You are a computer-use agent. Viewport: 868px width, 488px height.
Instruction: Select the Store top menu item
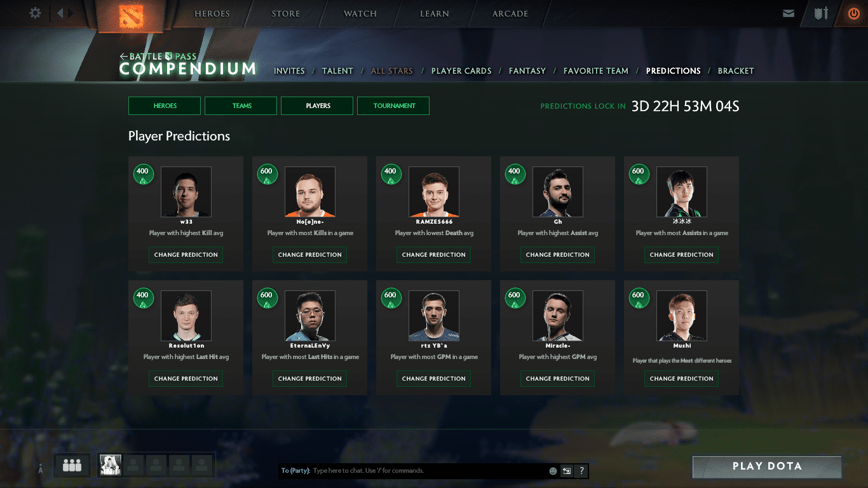(285, 14)
